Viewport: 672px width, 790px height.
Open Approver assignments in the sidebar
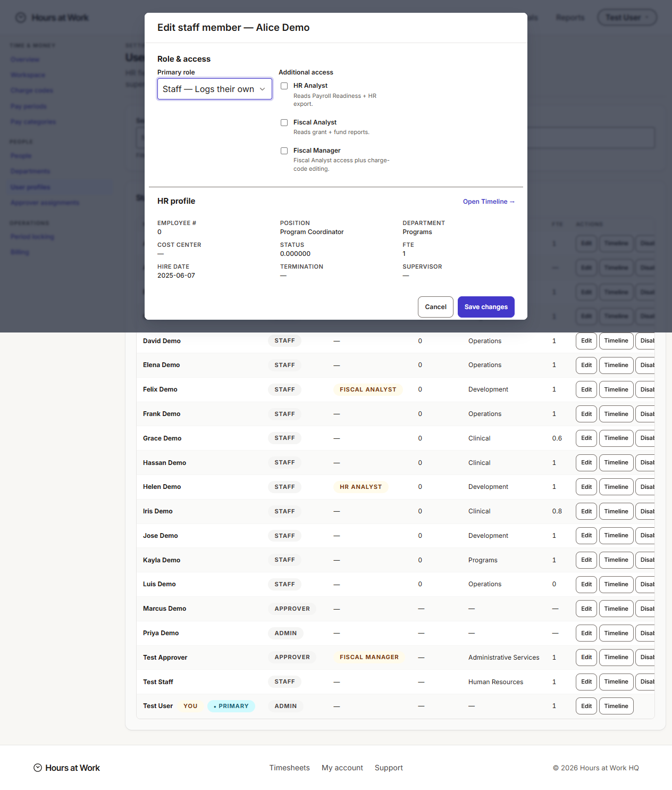tap(45, 203)
